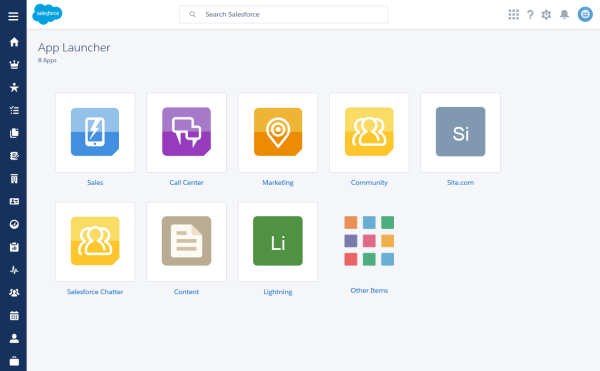The width and height of the screenshot is (600, 371).
Task: Click the Sales text link
Action: pyautogui.click(x=95, y=182)
